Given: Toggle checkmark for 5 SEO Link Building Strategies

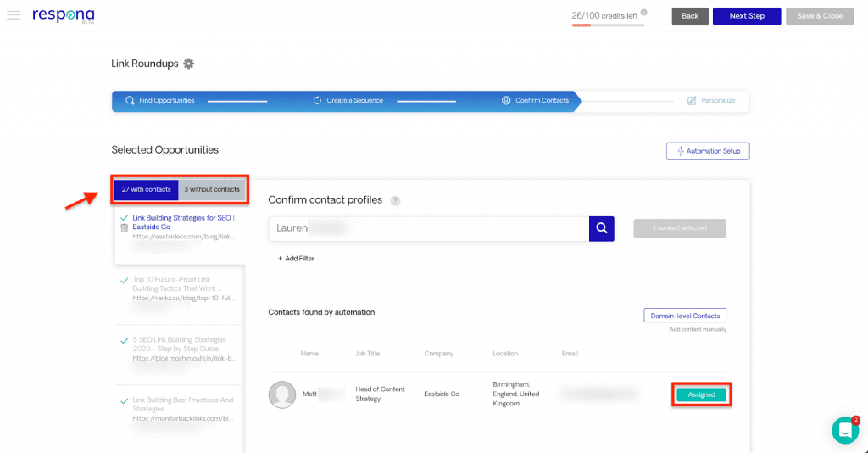Looking at the screenshot, I should coord(124,340).
